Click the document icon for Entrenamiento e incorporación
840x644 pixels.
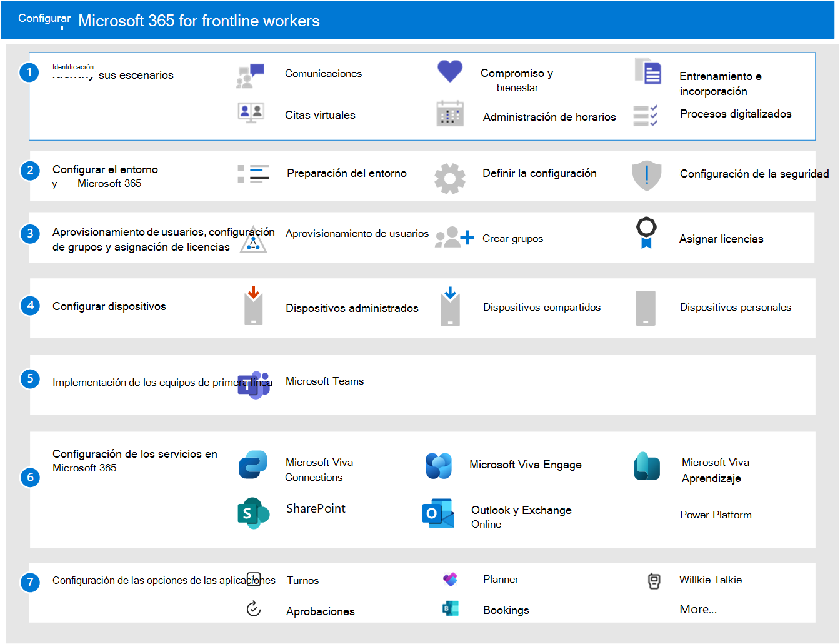click(x=648, y=71)
